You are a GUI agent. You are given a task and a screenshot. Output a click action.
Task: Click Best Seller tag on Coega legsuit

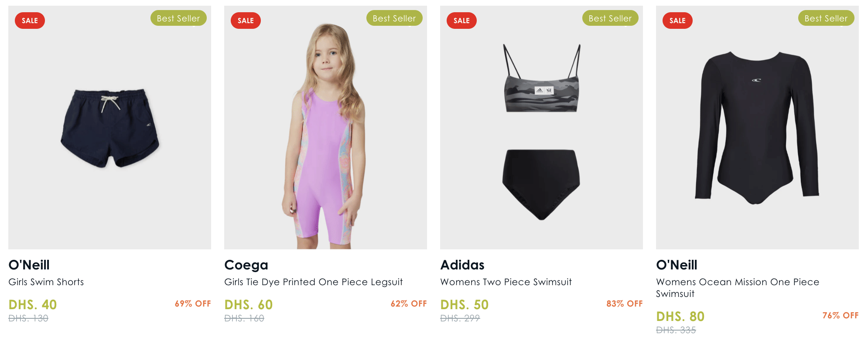coord(394,18)
